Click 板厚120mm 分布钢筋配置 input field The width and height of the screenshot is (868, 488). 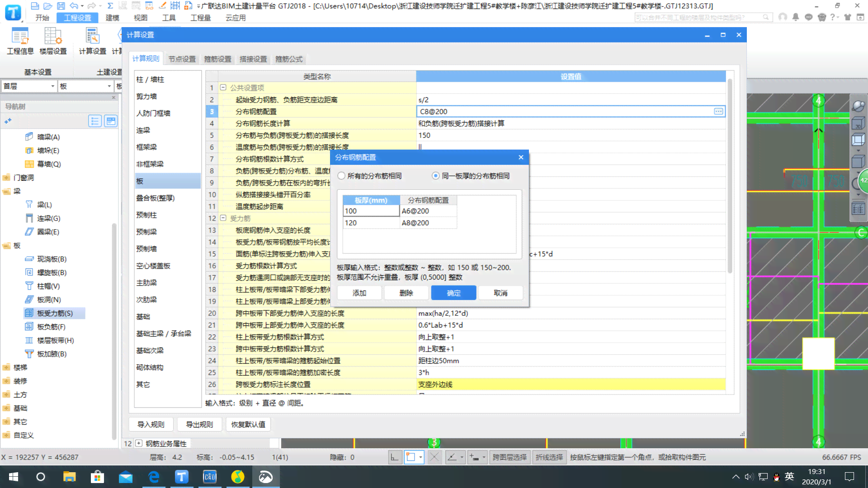tap(427, 223)
